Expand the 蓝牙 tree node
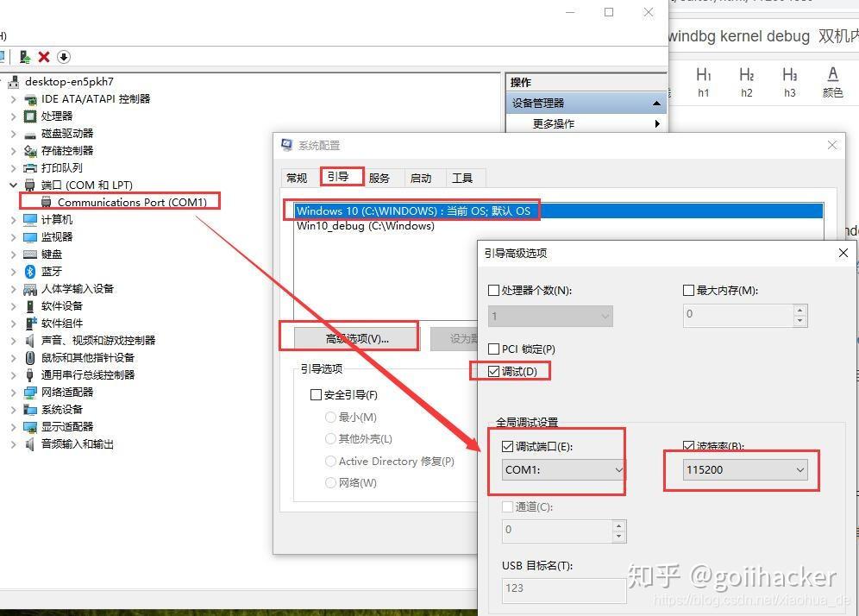 (x=13, y=272)
